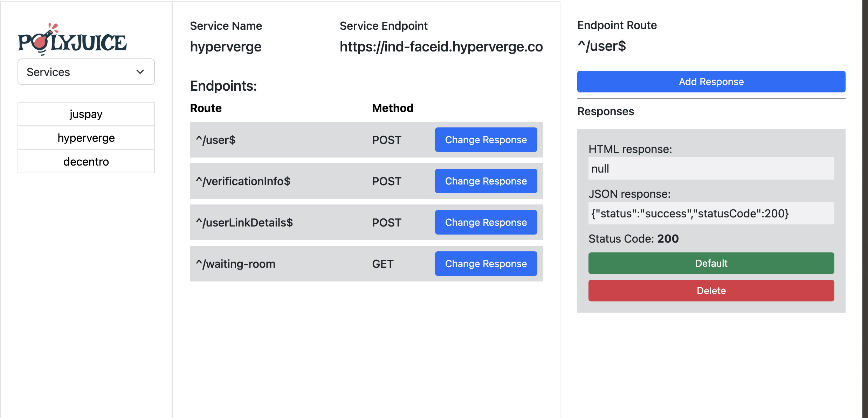This screenshot has width=868, height=418.
Task: Select the juspay service
Action: tap(86, 114)
